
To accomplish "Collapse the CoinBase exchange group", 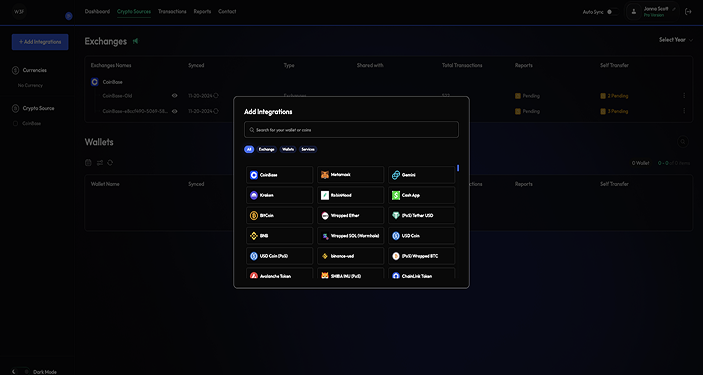I will (x=106, y=82).
